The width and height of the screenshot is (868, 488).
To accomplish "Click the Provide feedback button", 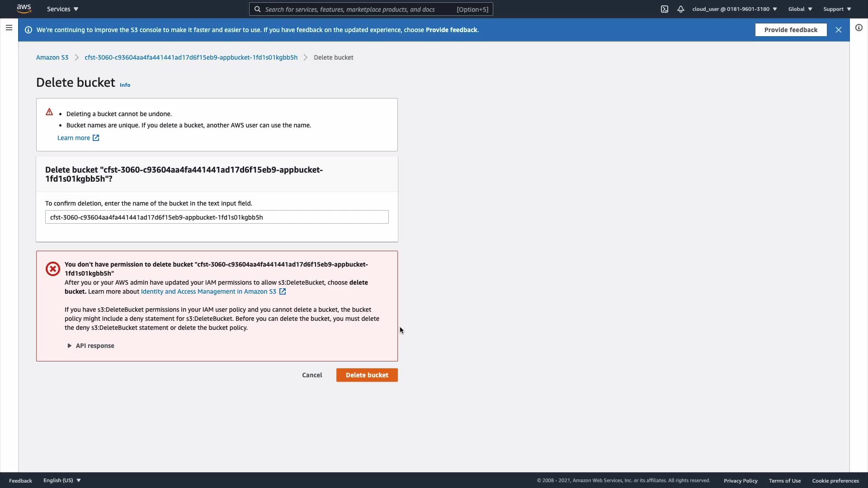I will click(x=790, y=30).
